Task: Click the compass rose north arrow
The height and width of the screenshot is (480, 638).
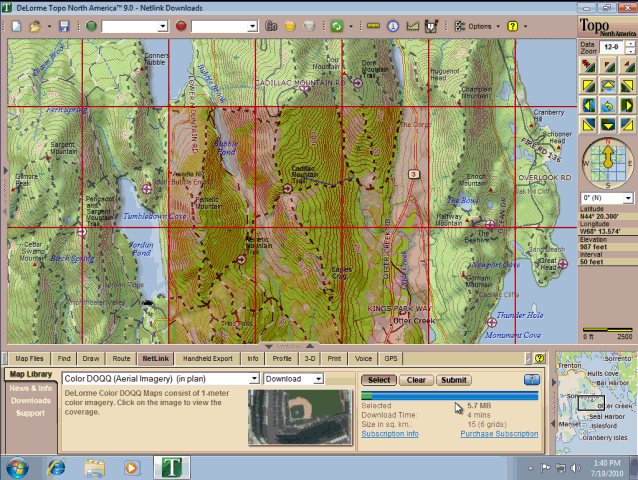Action: click(608, 157)
